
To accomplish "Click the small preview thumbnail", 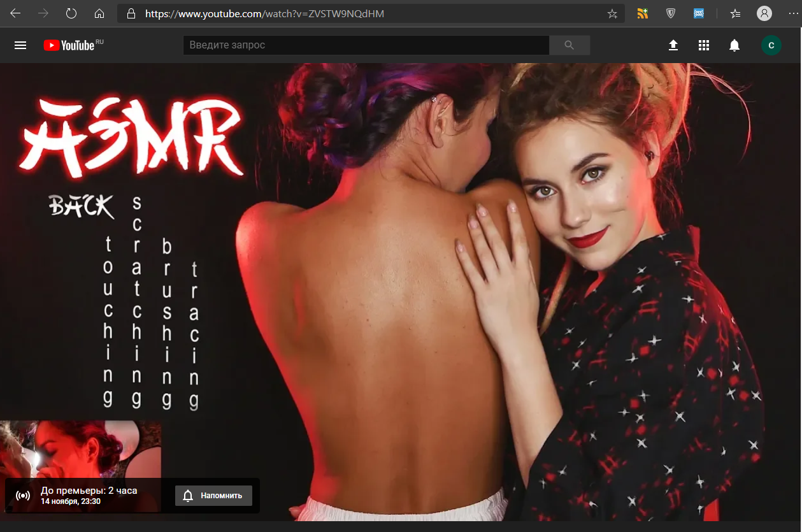I will (x=80, y=450).
